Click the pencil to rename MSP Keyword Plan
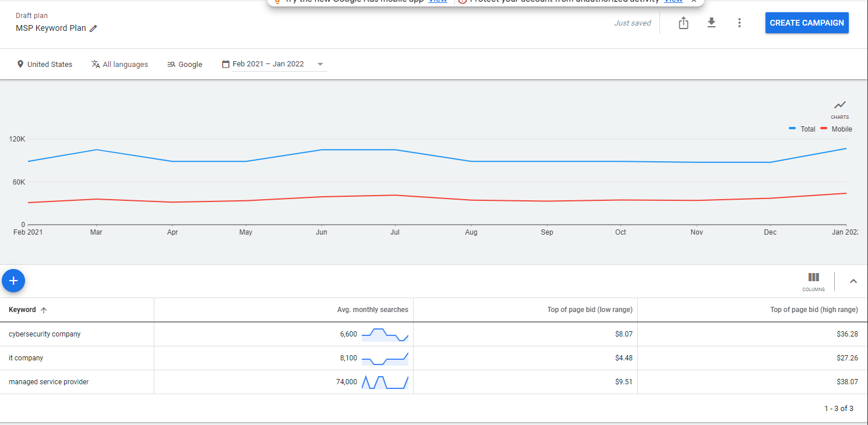This screenshot has height=425, width=868. (94, 28)
